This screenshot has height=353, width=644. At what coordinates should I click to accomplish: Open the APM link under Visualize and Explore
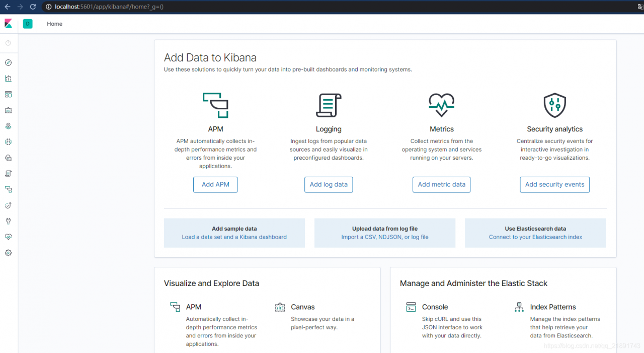pyautogui.click(x=194, y=307)
